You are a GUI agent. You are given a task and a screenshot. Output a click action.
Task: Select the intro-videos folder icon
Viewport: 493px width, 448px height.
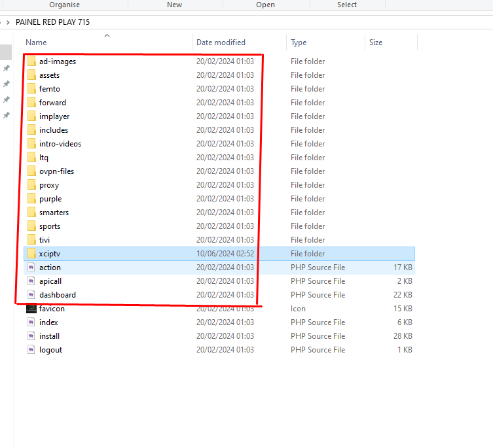(31, 144)
